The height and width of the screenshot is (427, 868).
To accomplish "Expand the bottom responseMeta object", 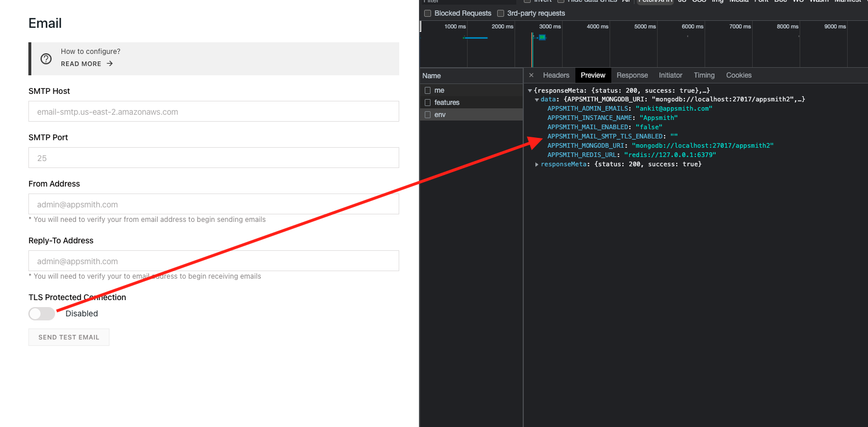I will pos(537,164).
